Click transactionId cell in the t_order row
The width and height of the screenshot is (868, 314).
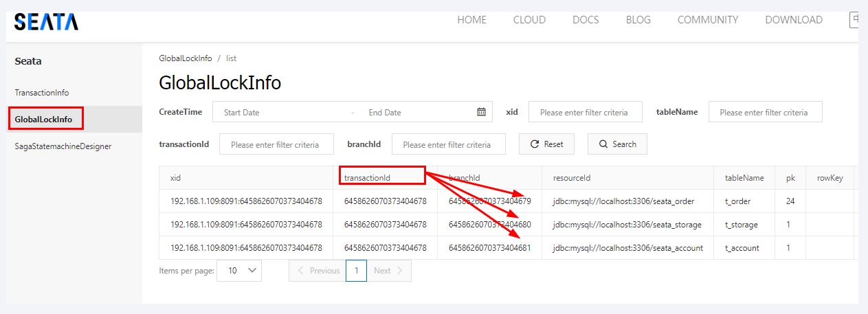pos(385,201)
